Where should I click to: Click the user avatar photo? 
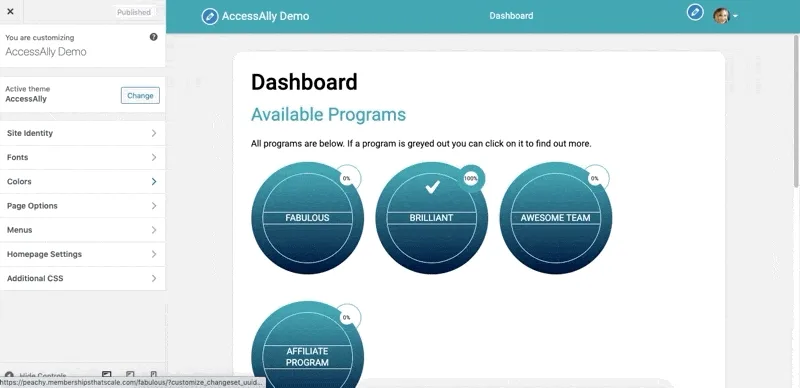[x=721, y=16]
